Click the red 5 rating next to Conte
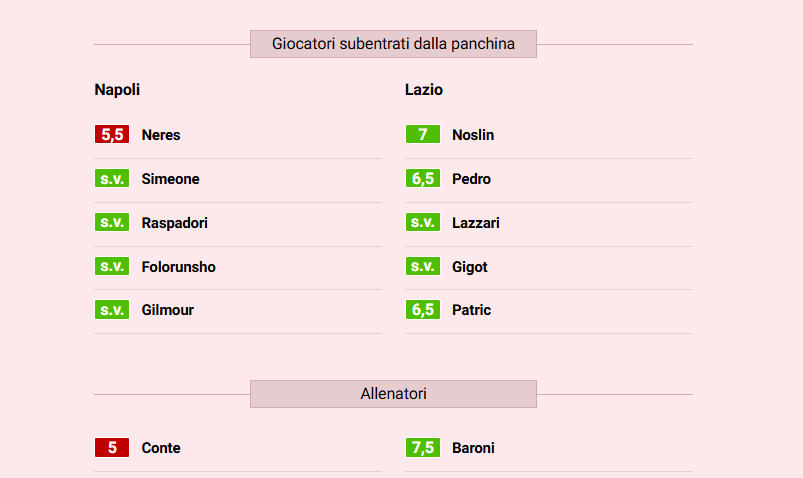803x478 pixels. [112, 448]
